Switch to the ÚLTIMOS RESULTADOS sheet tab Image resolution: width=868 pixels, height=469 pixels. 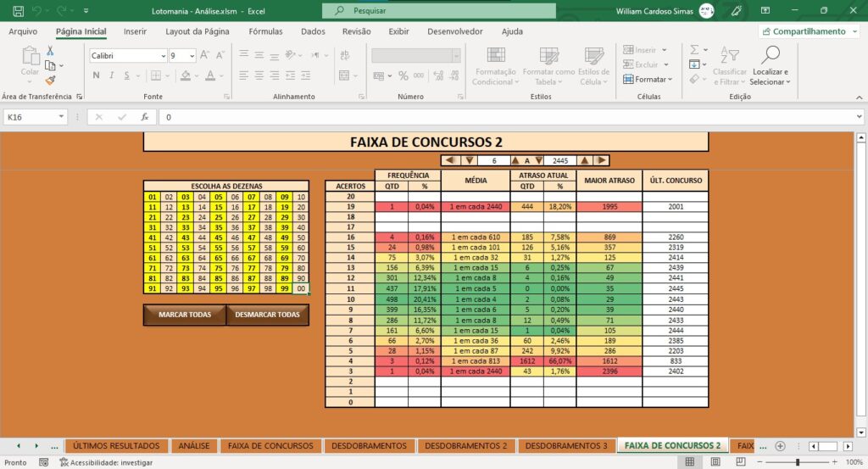[x=116, y=446]
